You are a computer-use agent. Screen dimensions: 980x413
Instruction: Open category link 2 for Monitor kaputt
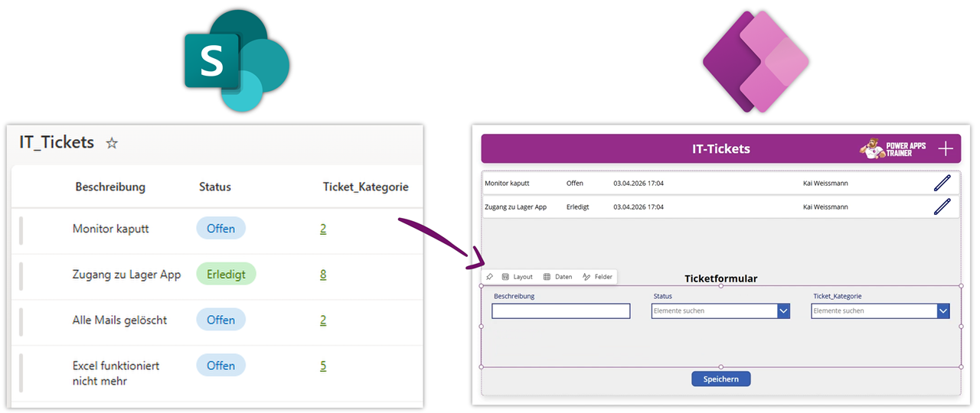pos(323,229)
